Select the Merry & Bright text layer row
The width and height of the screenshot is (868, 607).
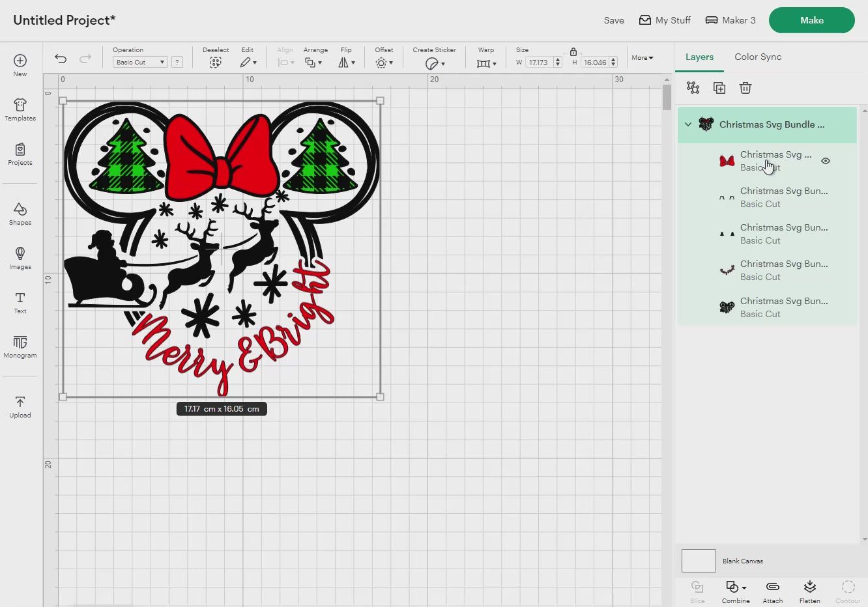tap(768, 270)
